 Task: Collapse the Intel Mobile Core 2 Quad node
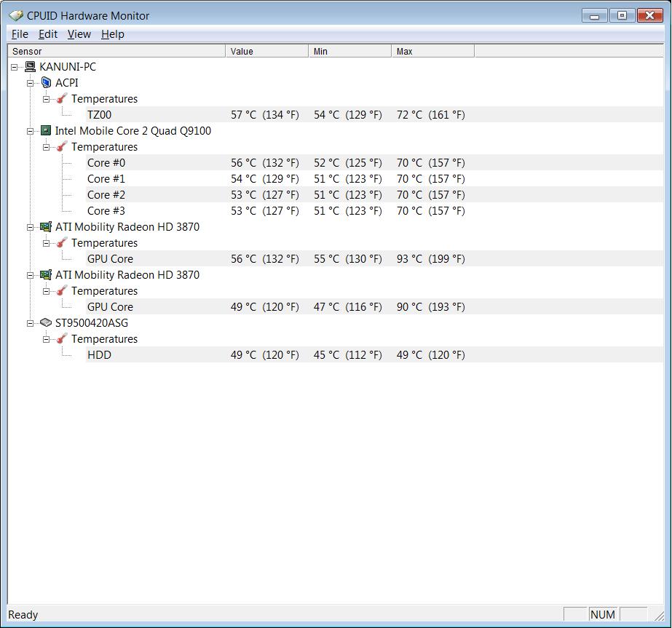(31, 131)
